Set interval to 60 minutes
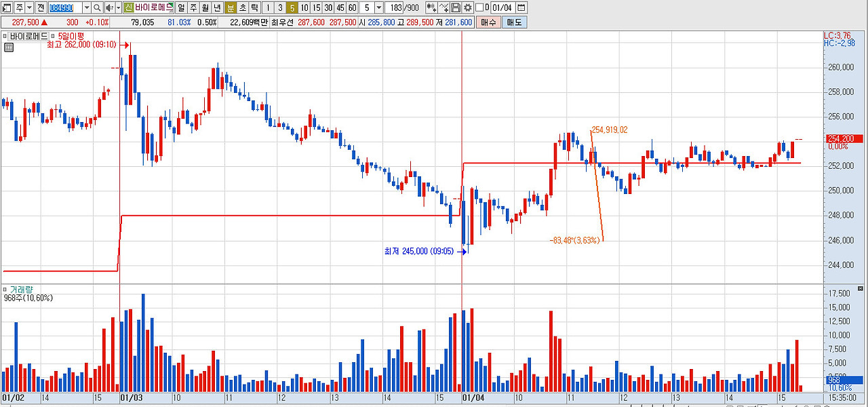Image resolution: width=868 pixels, height=407 pixels. pyautogui.click(x=352, y=7)
